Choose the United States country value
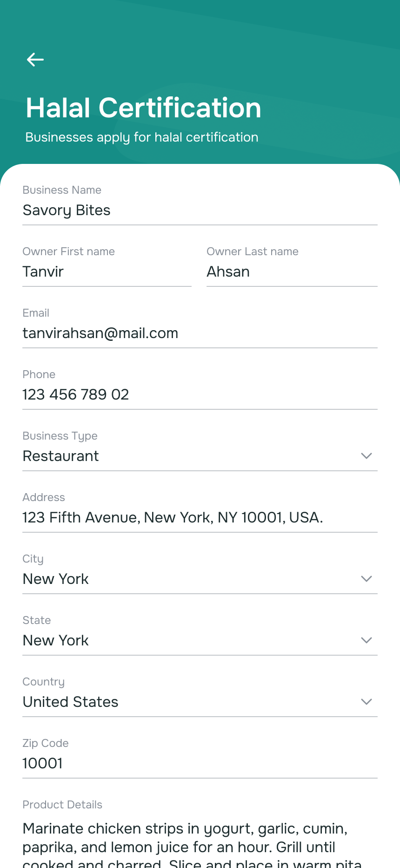 point(71,702)
